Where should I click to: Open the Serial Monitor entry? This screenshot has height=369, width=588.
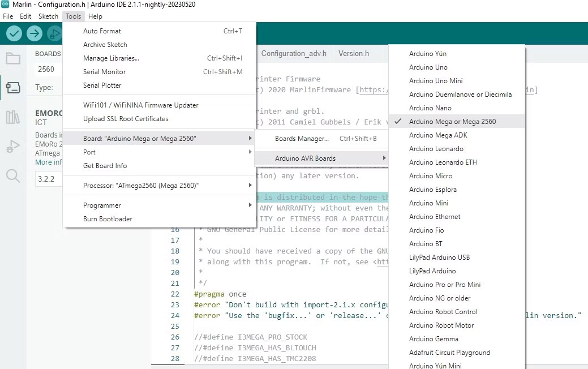pyautogui.click(x=160, y=72)
